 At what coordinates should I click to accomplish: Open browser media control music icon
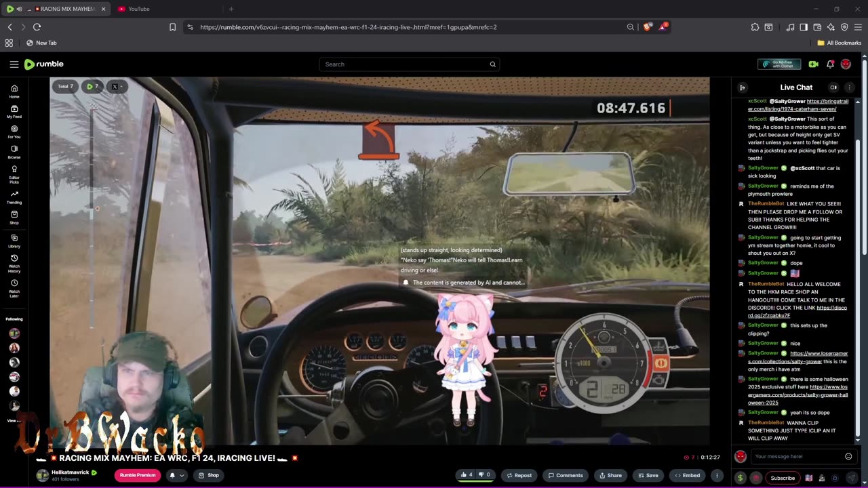(x=790, y=27)
